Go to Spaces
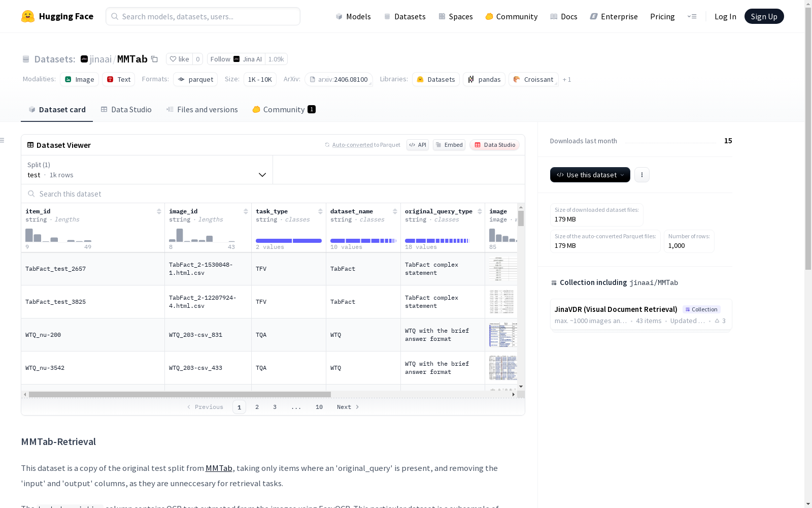Image resolution: width=812 pixels, height=508 pixels. (456, 16)
